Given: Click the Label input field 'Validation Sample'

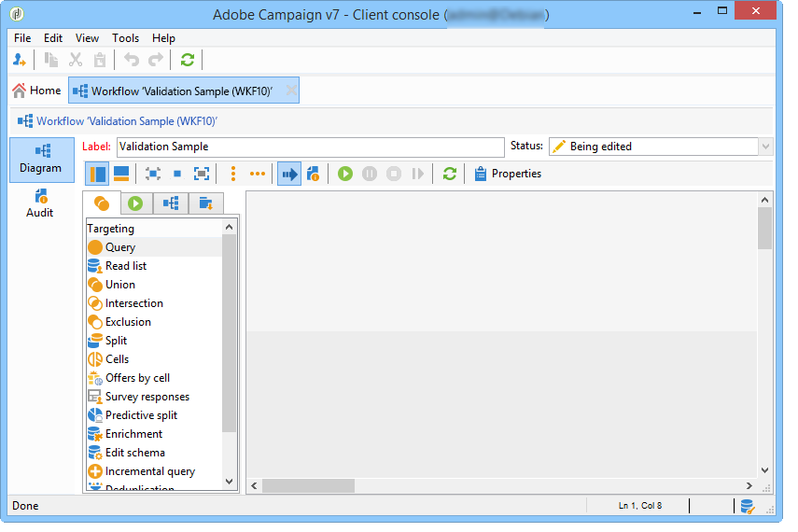Looking at the screenshot, I should pos(311,147).
